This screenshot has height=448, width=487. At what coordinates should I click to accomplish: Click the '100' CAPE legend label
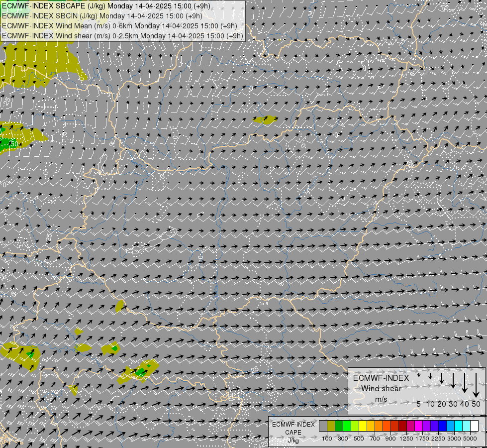point(327,439)
